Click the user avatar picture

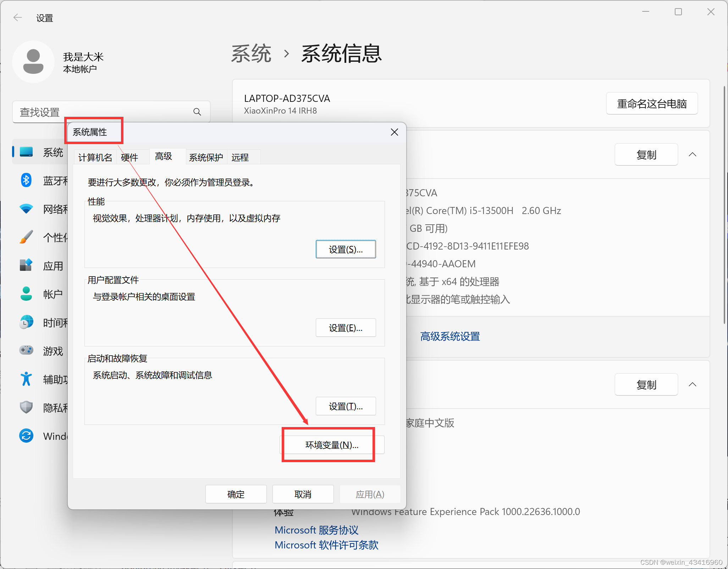click(x=33, y=62)
